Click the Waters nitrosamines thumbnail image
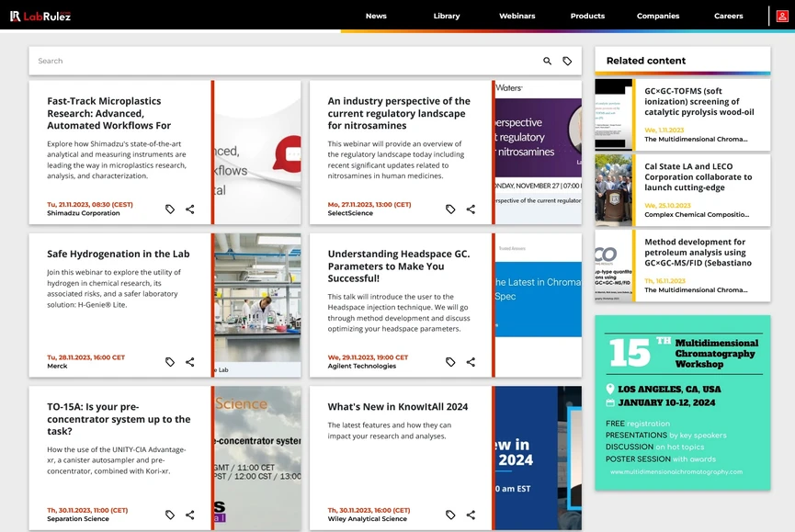The image size is (795, 532). coord(538,152)
